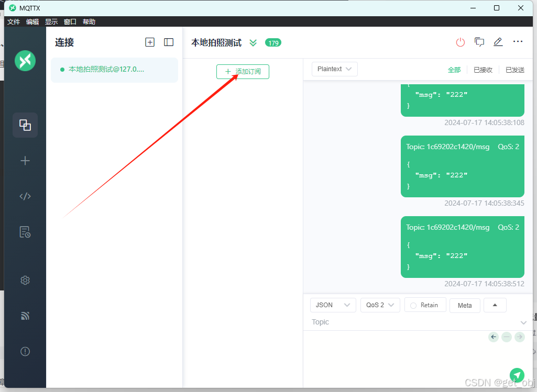Viewport: 537px width, 392px height.
Task: Open the Connections page icon
Action: coord(25,125)
